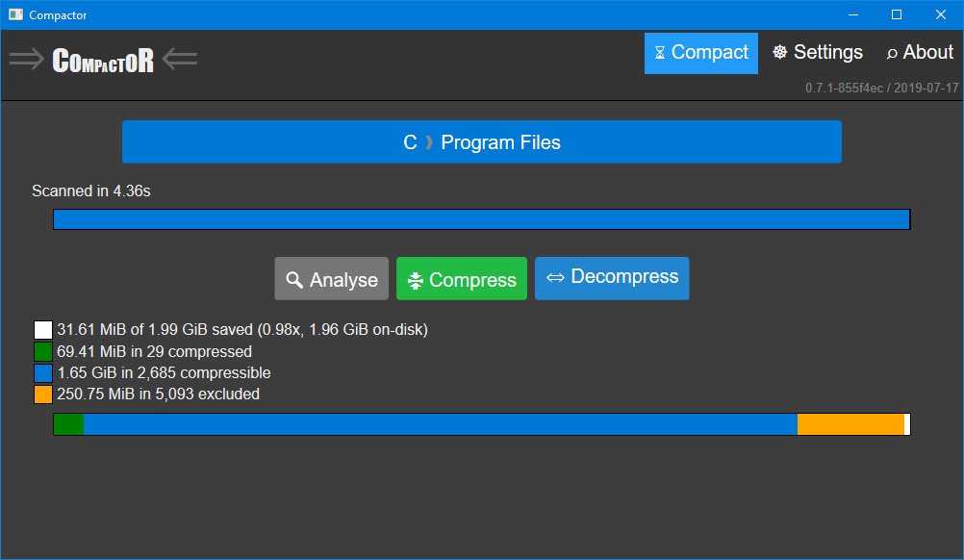Start compression with the Compress button
Screen dimensions: 964x560
462,279
